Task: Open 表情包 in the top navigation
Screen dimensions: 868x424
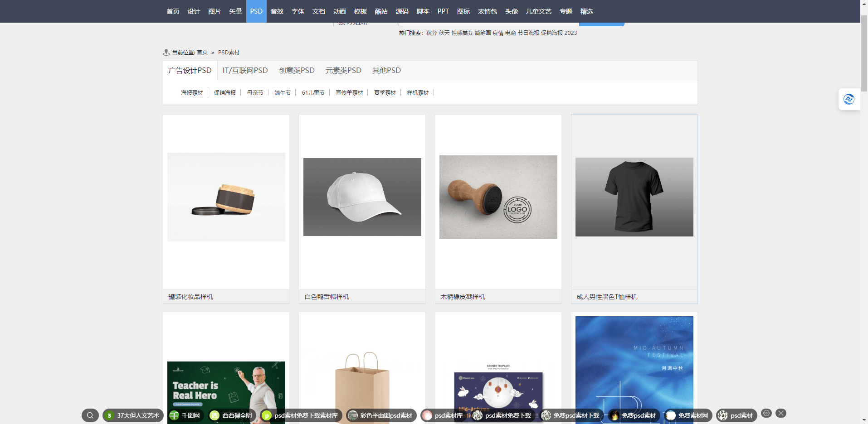Action: pyautogui.click(x=487, y=11)
